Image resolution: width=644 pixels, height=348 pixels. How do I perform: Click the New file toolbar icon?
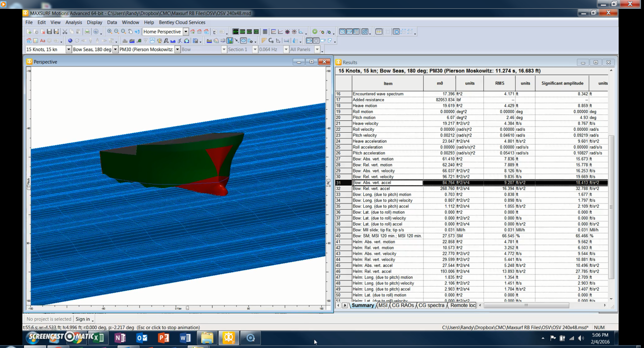coord(29,32)
